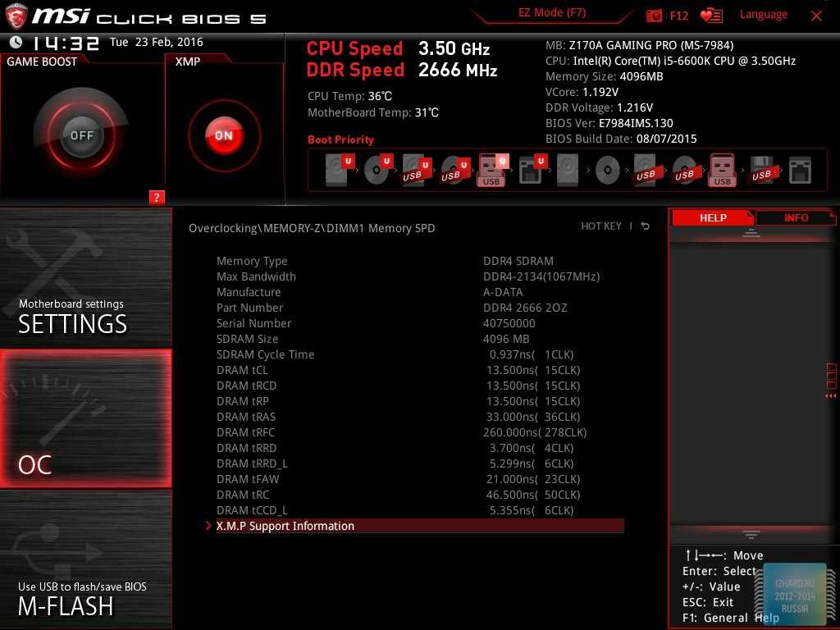Select the highlighted USB key boot device
Image resolution: width=840 pixels, height=630 pixels.
[x=491, y=170]
